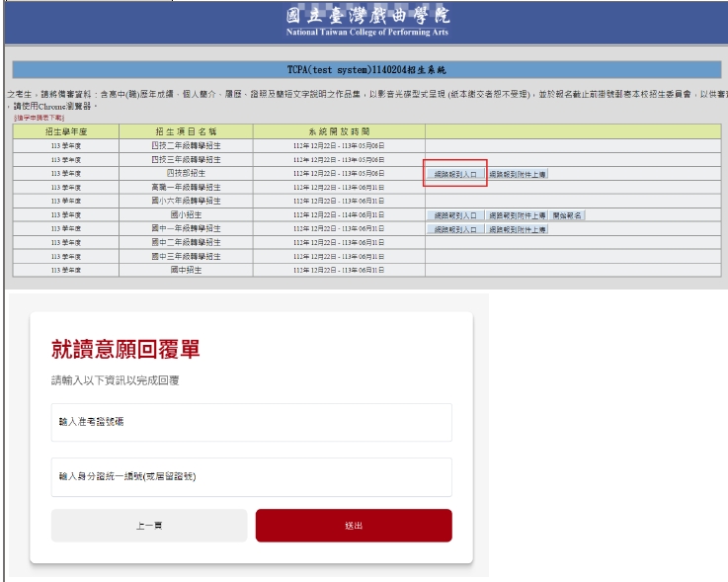Submit the form with the red 送出 button

pos(354,526)
